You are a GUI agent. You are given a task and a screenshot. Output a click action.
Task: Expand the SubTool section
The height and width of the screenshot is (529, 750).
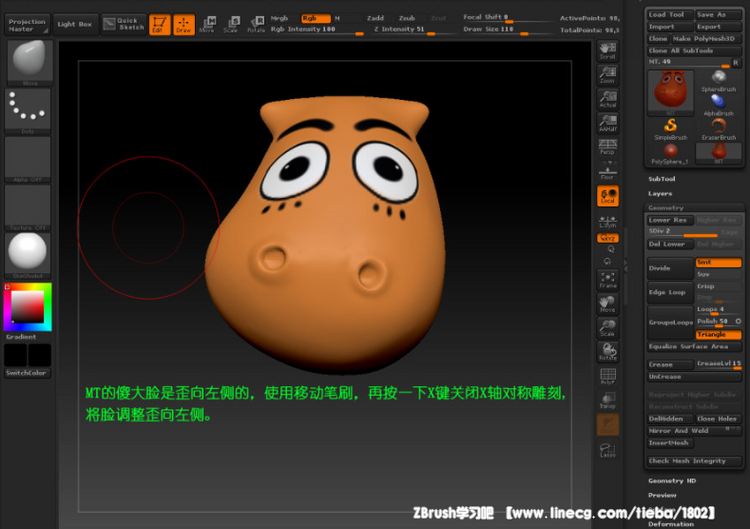(662, 179)
